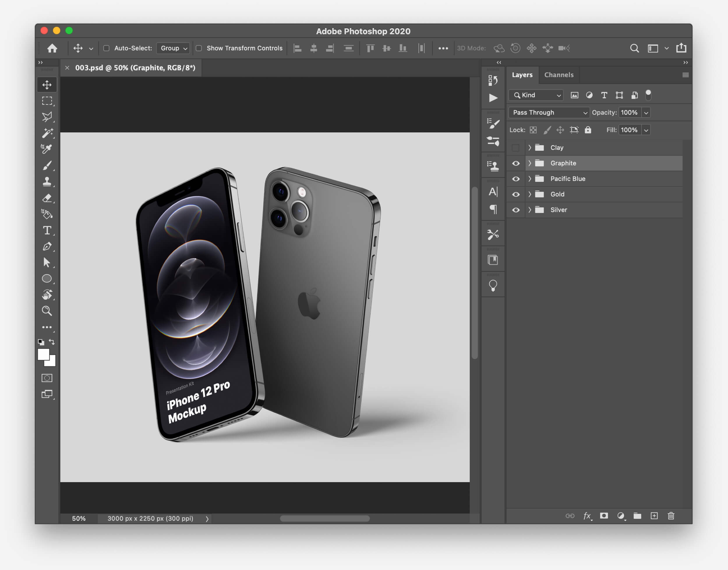Change the screen mode
This screenshot has width=728, height=570.
point(47,394)
